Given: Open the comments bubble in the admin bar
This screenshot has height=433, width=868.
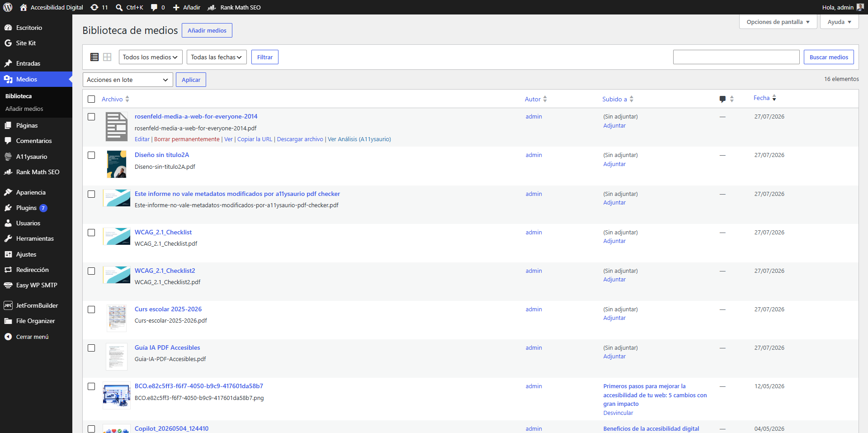Looking at the screenshot, I should tap(158, 7).
